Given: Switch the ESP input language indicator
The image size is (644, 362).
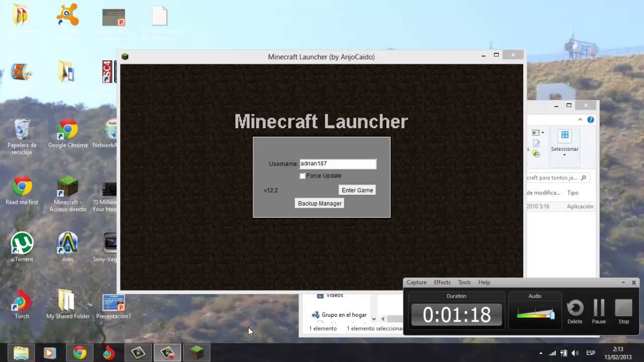Looking at the screenshot, I should tap(591, 353).
